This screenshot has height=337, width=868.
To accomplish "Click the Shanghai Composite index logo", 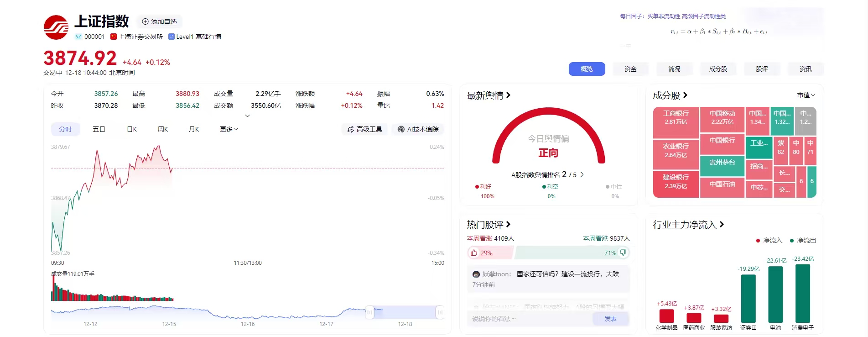I will (x=56, y=27).
